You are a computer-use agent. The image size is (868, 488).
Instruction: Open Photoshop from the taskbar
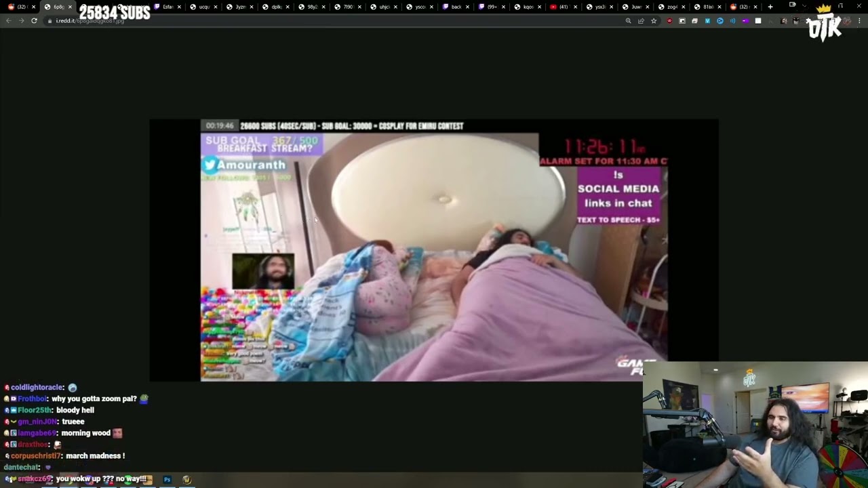tap(167, 480)
